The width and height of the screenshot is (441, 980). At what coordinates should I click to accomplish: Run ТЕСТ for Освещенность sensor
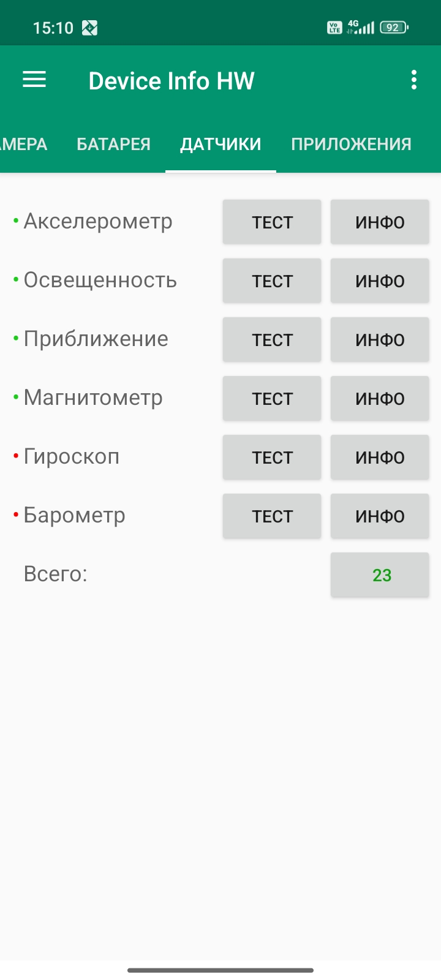point(272,281)
